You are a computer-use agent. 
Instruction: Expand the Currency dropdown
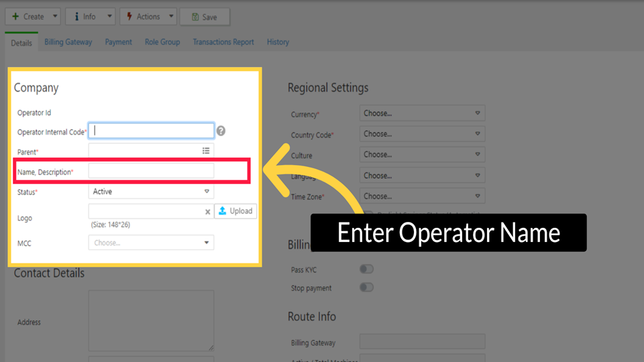tap(421, 113)
